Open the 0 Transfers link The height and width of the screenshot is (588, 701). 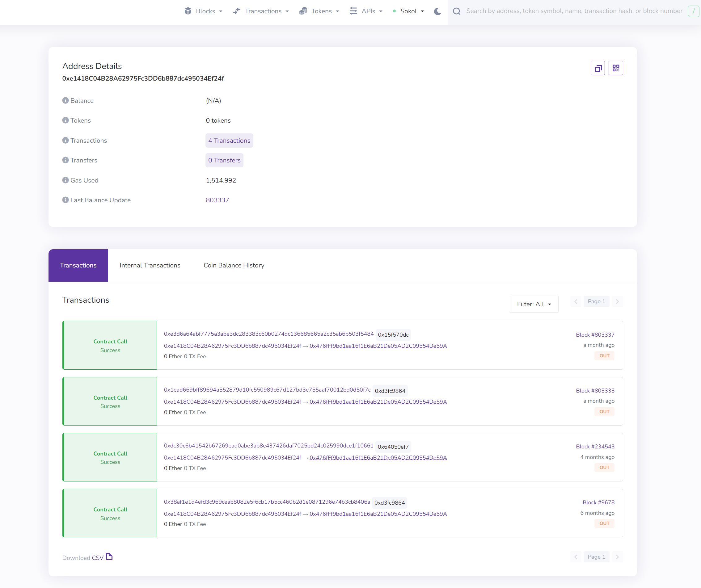point(224,160)
